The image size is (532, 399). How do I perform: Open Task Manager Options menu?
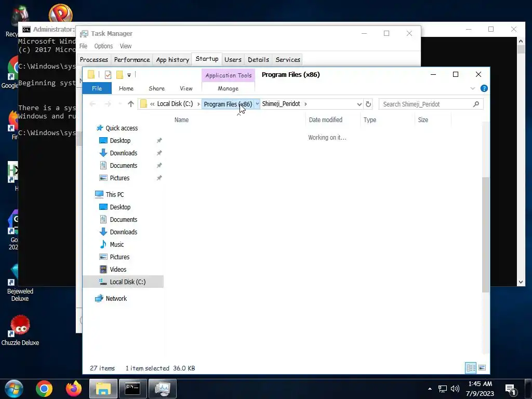coord(103,46)
